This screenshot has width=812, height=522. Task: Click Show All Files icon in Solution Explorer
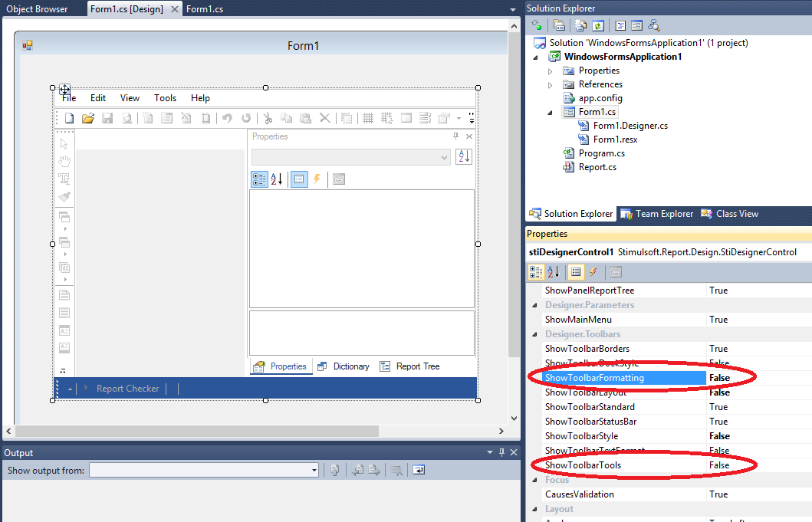[581, 25]
